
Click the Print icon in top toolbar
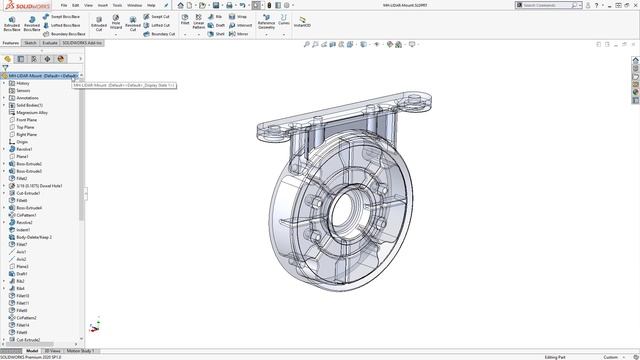(229, 5)
